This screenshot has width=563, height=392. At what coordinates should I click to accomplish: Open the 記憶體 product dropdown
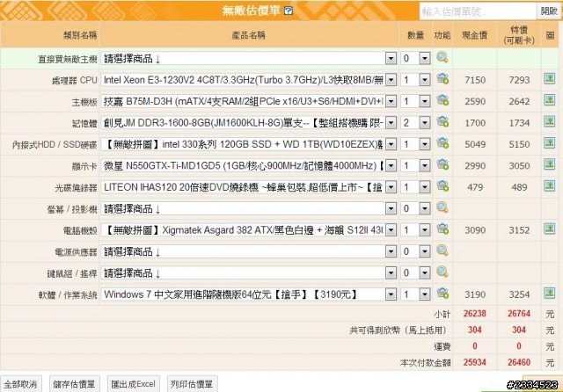248,123
